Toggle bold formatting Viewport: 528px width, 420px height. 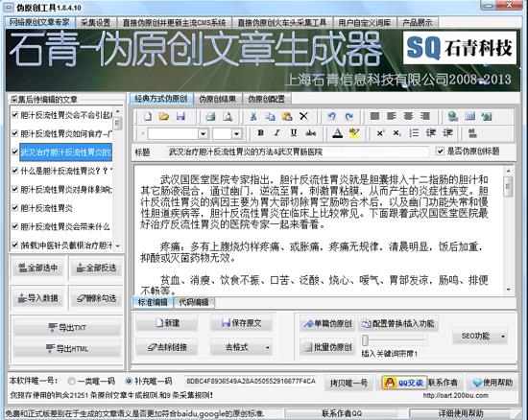(260, 133)
